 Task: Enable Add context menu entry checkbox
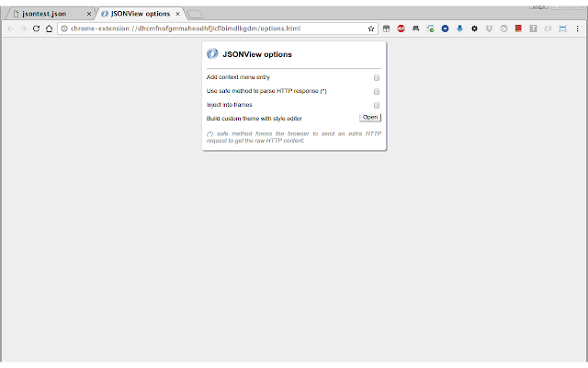pos(377,77)
